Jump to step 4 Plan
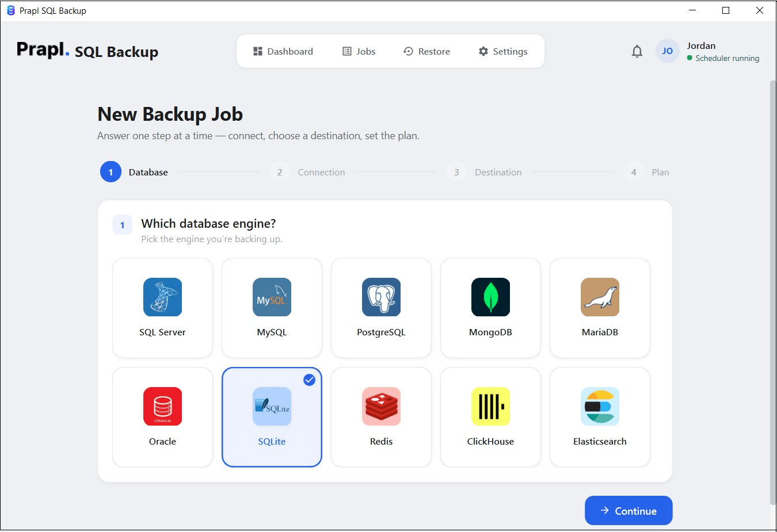The height and width of the screenshot is (532, 777). coord(646,172)
